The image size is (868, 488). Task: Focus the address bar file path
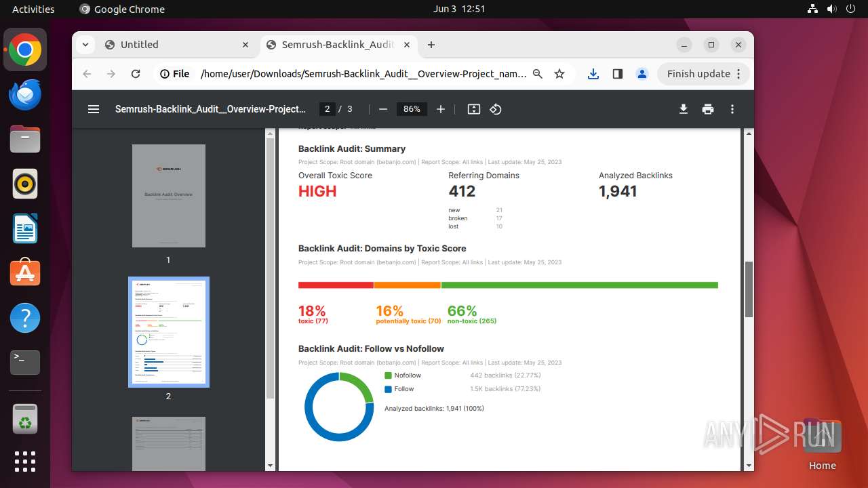click(363, 74)
